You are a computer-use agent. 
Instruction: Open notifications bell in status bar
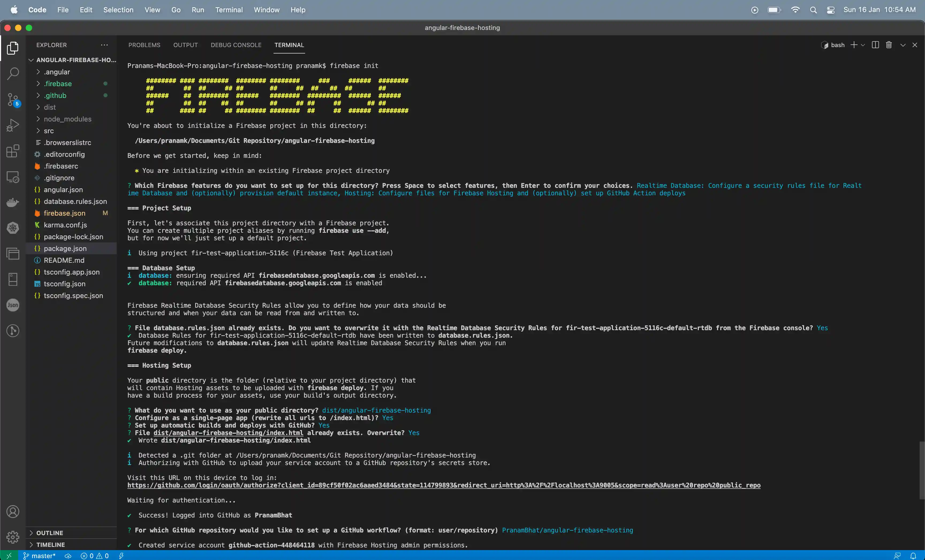tap(913, 555)
